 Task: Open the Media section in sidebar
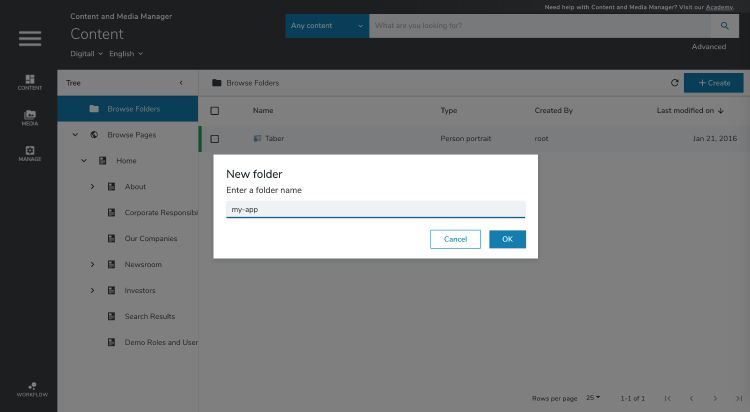point(30,118)
